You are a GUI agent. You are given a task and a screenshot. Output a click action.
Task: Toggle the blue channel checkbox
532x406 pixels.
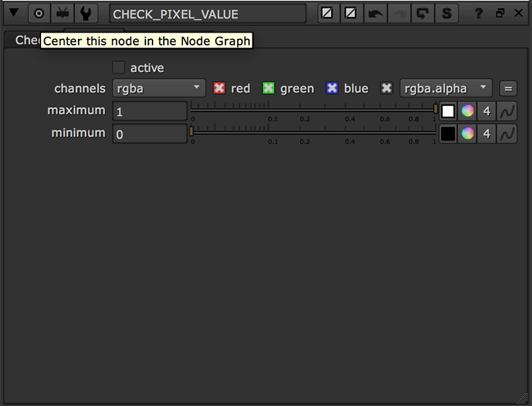[332, 89]
